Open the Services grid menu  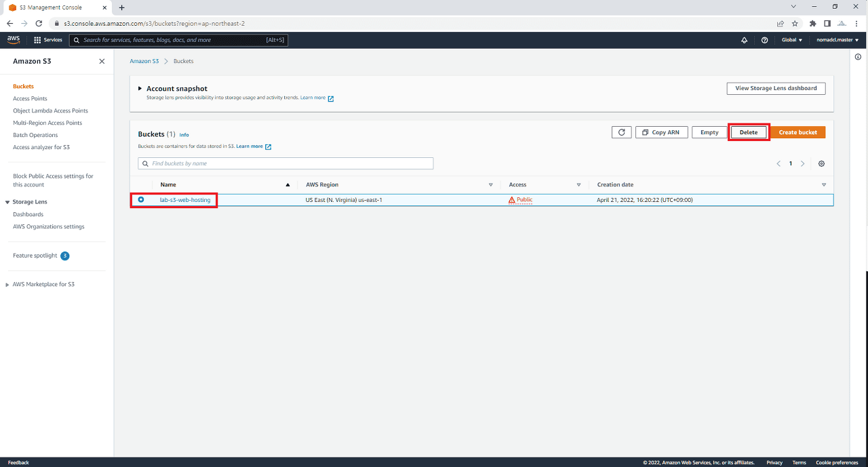point(47,40)
